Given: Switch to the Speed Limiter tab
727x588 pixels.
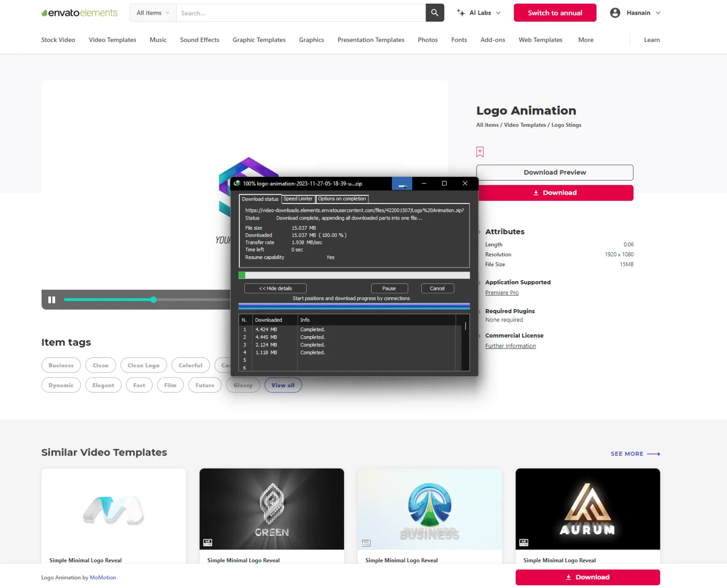Looking at the screenshot, I should click(x=298, y=199).
